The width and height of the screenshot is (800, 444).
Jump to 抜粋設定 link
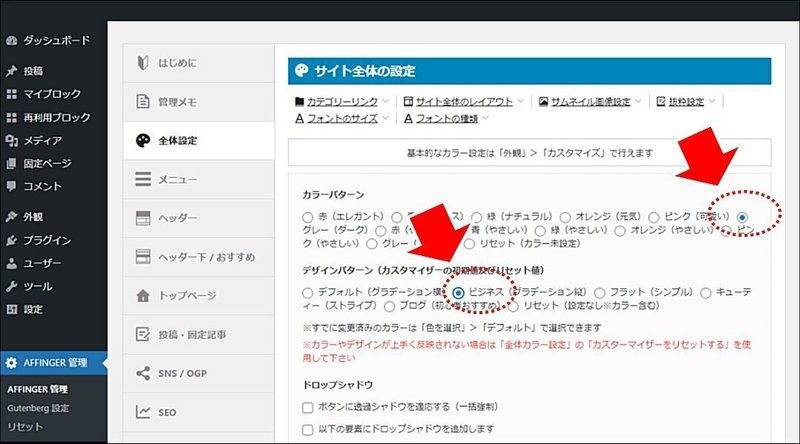pyautogui.click(x=686, y=102)
